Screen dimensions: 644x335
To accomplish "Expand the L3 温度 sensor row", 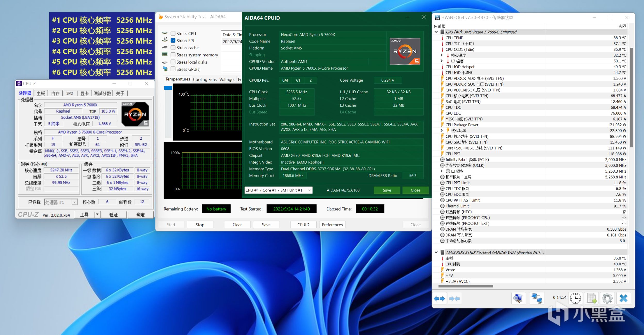I will [x=441, y=61].
